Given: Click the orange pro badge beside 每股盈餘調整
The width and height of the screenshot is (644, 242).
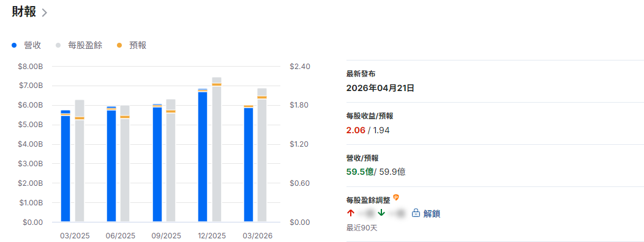Looking at the screenshot, I should point(396,197).
